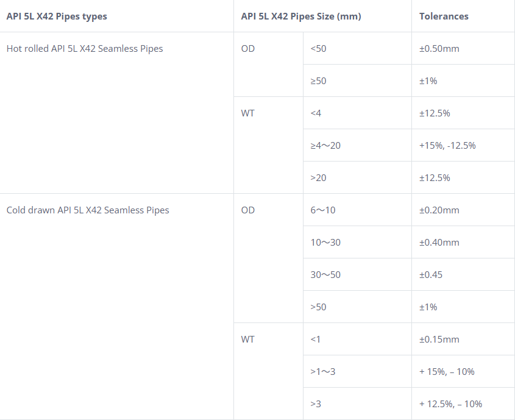Click the ±0.50mm tolerance value
Viewport: 515px width, 420px height.
439,49
